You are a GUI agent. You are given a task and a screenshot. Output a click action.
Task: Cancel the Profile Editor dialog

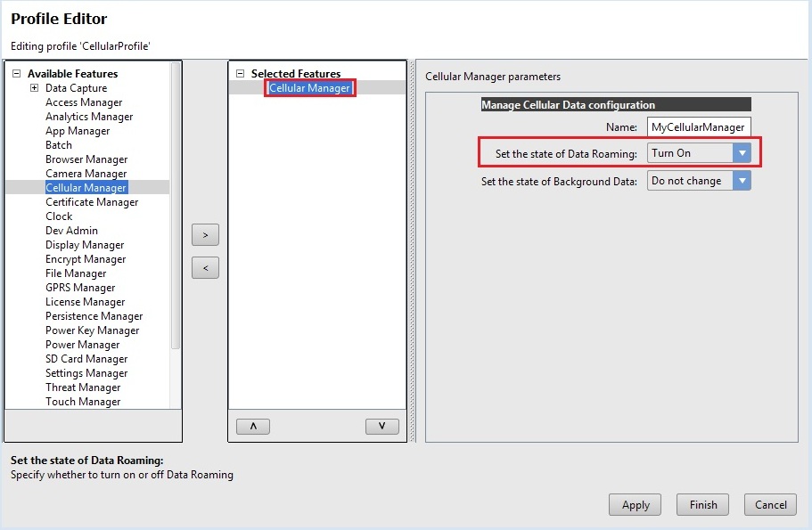click(x=770, y=505)
